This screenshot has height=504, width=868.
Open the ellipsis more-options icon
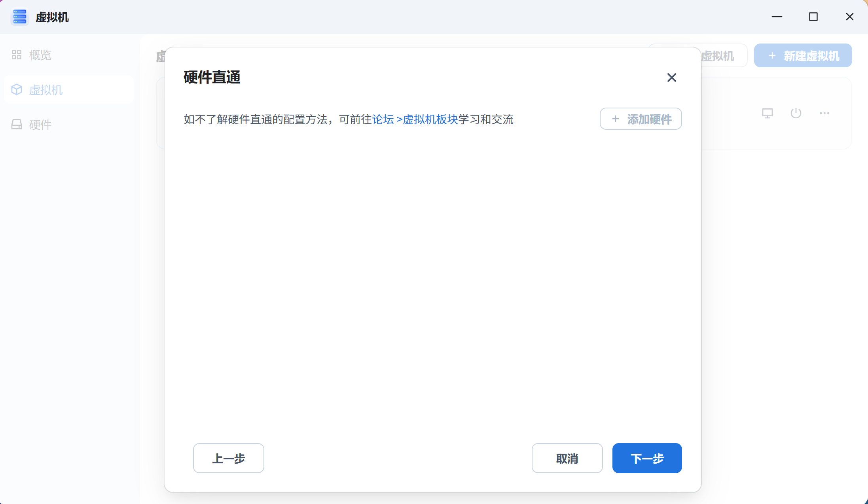tap(824, 113)
